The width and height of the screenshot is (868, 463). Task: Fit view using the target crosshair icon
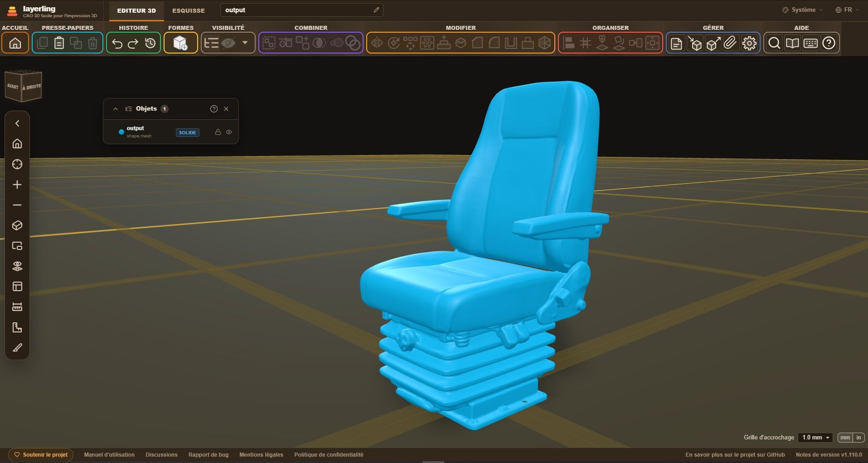(x=17, y=164)
